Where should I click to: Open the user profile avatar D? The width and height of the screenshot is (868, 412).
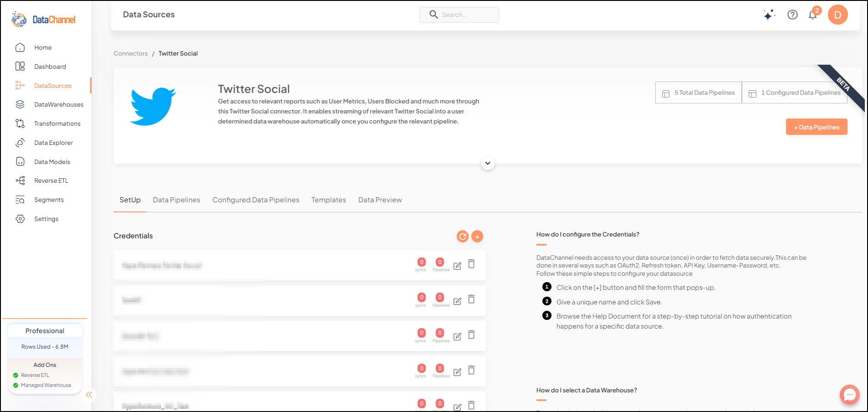click(x=837, y=15)
